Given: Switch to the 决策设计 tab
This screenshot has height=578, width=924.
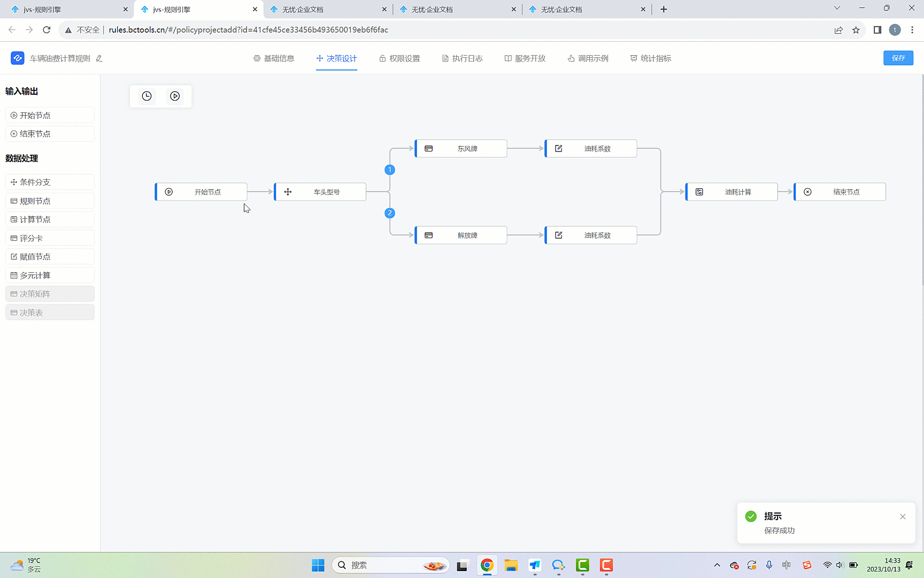Looking at the screenshot, I should point(336,58).
